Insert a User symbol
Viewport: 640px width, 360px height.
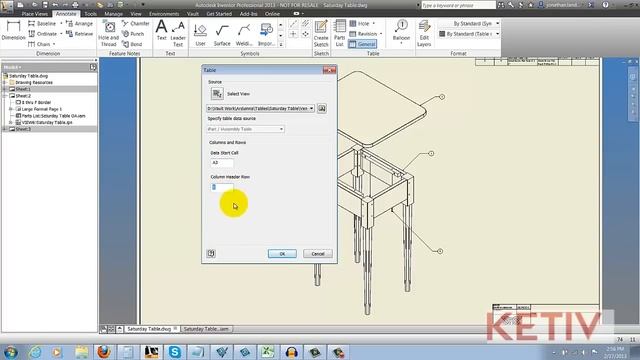[x=200, y=35]
